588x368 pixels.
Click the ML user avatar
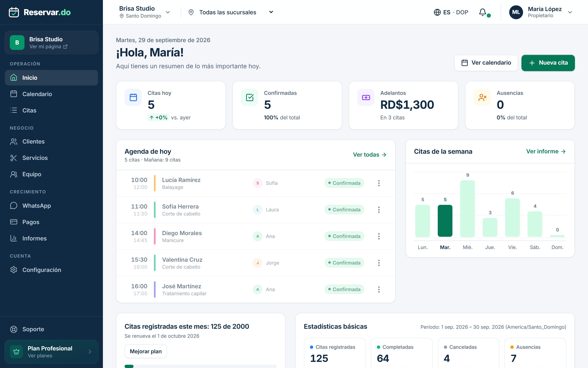(x=516, y=12)
